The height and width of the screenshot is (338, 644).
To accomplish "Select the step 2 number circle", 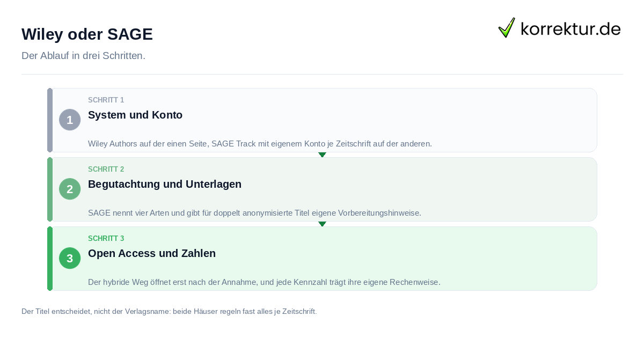I will point(70,189).
